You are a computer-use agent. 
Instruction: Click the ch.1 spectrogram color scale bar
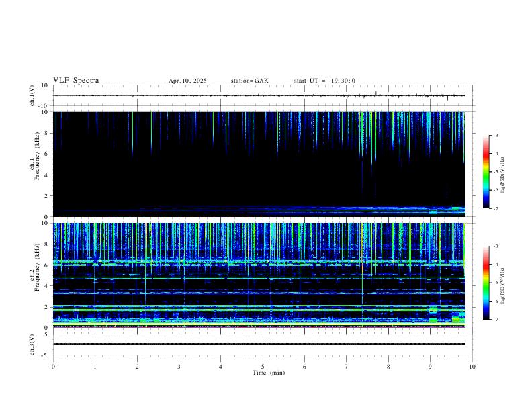click(486, 172)
